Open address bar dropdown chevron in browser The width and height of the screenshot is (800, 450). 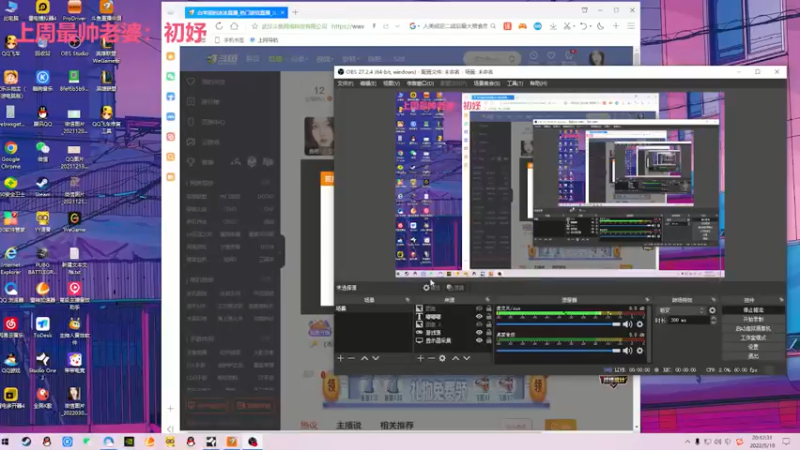pyautogui.click(x=397, y=26)
